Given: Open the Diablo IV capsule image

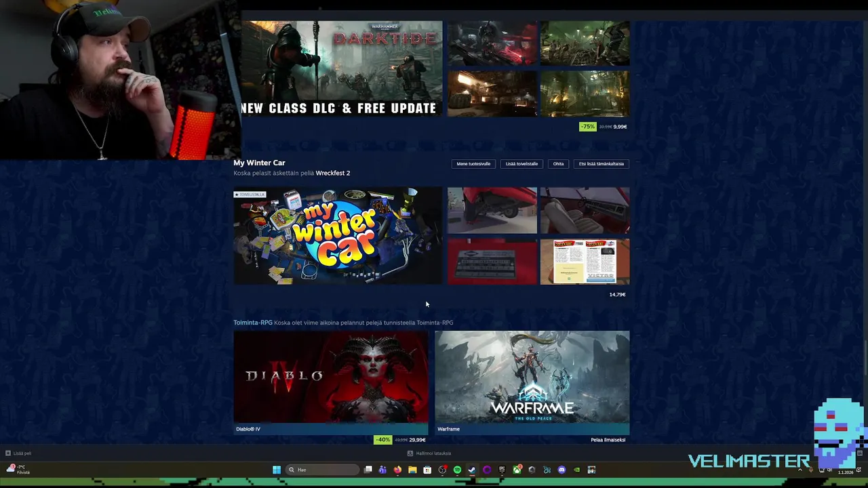Looking at the screenshot, I should pos(331,377).
